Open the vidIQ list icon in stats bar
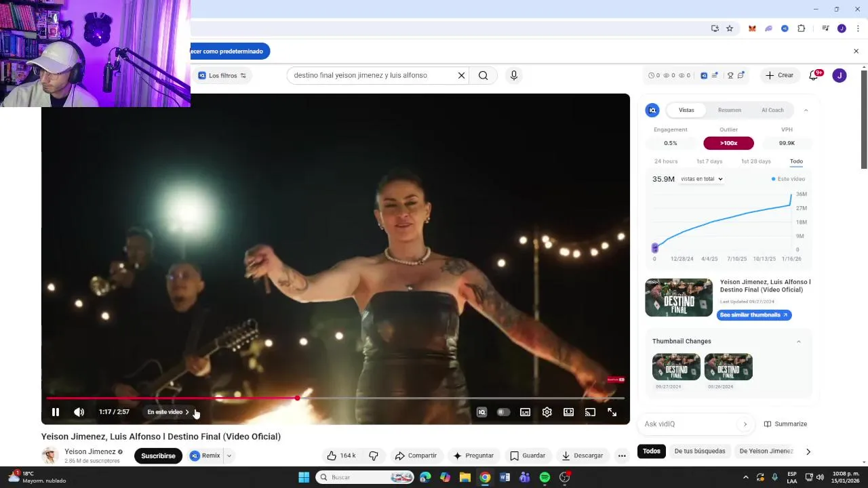The width and height of the screenshot is (868, 488). tap(715, 75)
